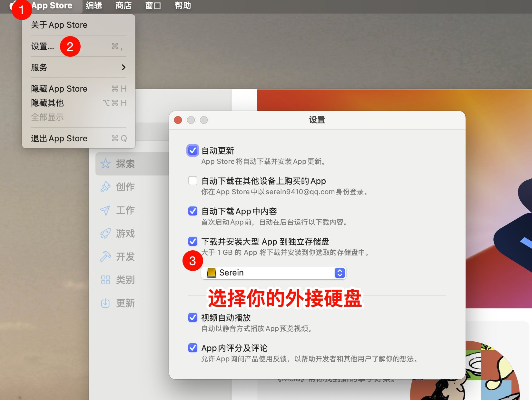Click 退出 App Store
Viewport: 532px width, 400px height.
tap(59, 138)
